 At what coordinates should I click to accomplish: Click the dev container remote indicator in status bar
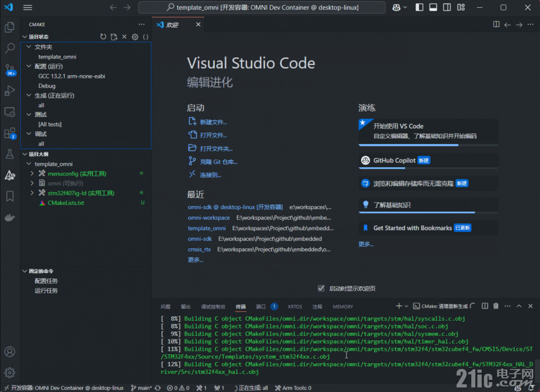point(64,388)
